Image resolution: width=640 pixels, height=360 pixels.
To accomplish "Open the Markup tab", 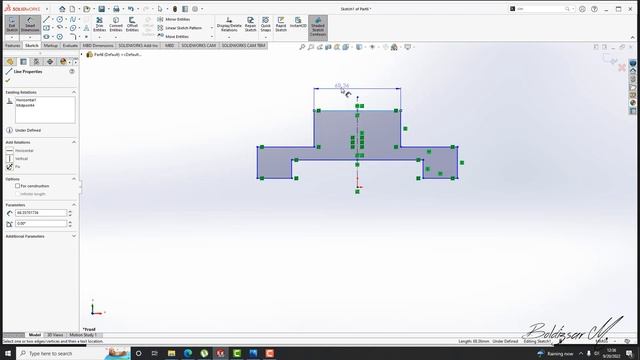I will pos(51,45).
